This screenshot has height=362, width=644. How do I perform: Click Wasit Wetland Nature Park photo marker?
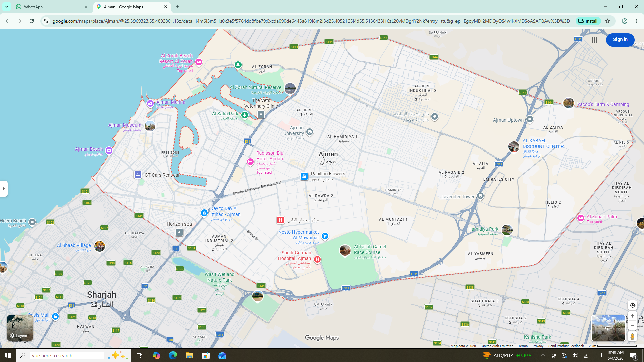point(258,296)
